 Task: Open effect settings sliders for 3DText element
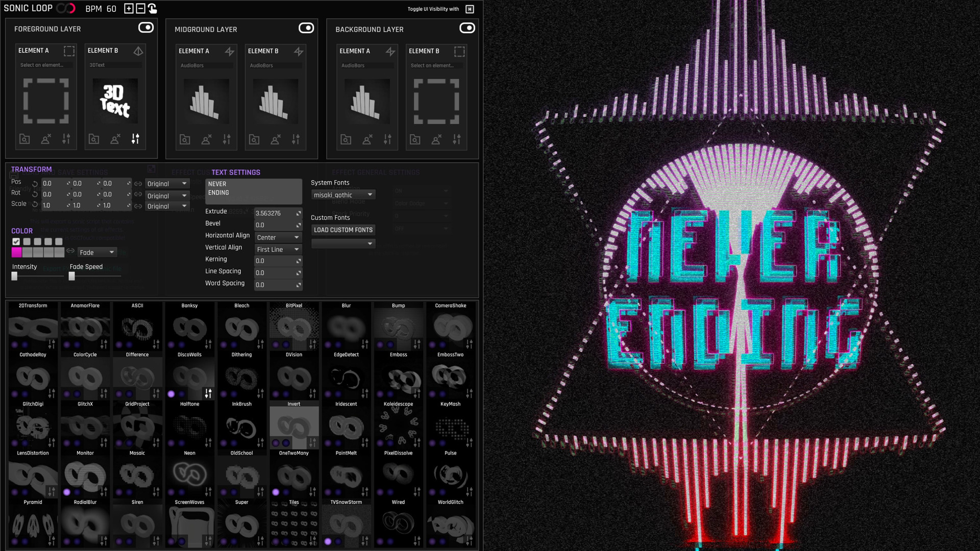coord(135,138)
